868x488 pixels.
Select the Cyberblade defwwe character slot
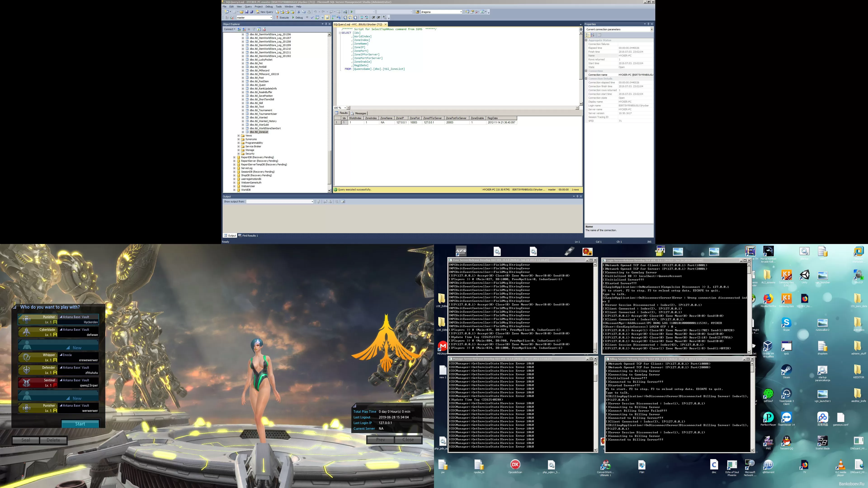(x=58, y=332)
